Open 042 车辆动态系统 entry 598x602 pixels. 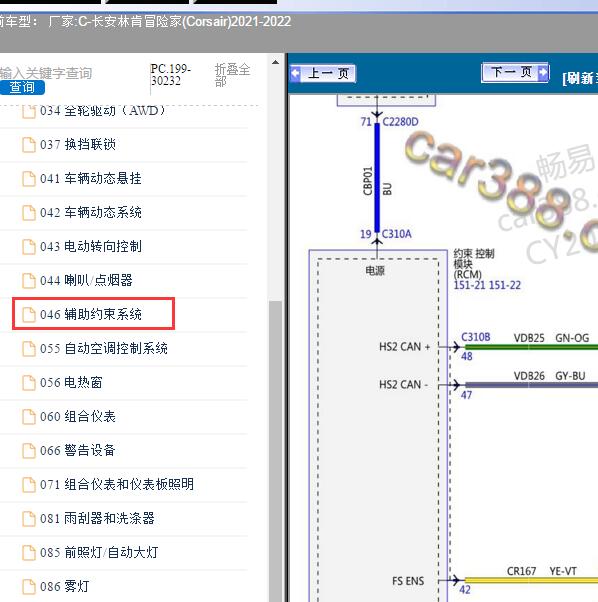click(x=91, y=212)
